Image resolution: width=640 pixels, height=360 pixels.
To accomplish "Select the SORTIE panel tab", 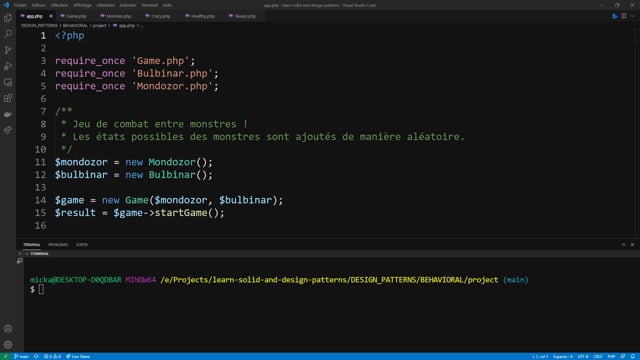I will [x=82, y=244].
